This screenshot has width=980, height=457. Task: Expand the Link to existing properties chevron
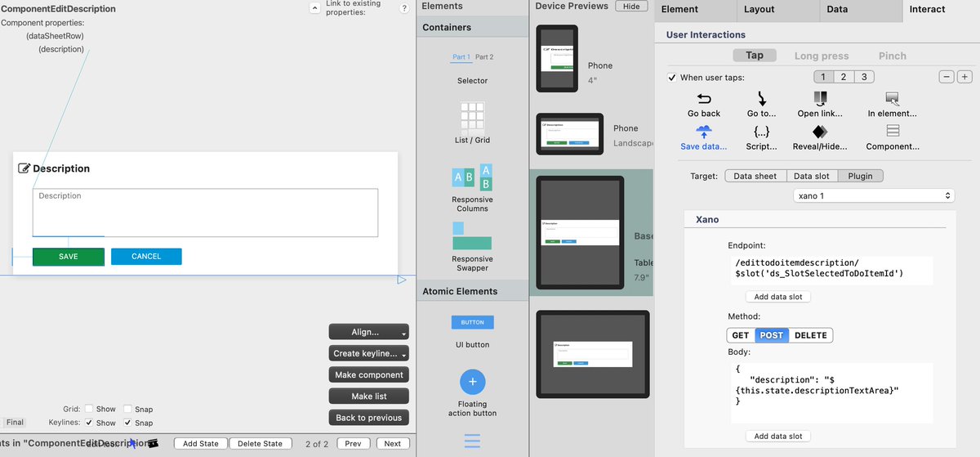(x=314, y=7)
